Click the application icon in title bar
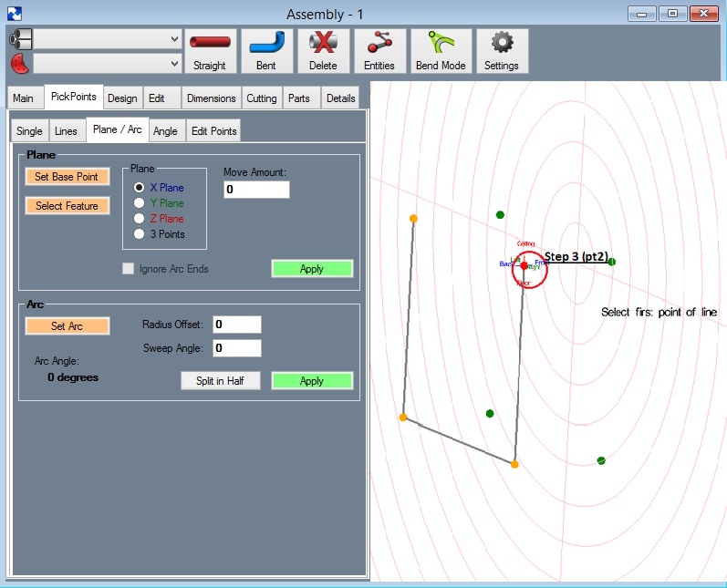This screenshot has height=588, width=727. 14,14
